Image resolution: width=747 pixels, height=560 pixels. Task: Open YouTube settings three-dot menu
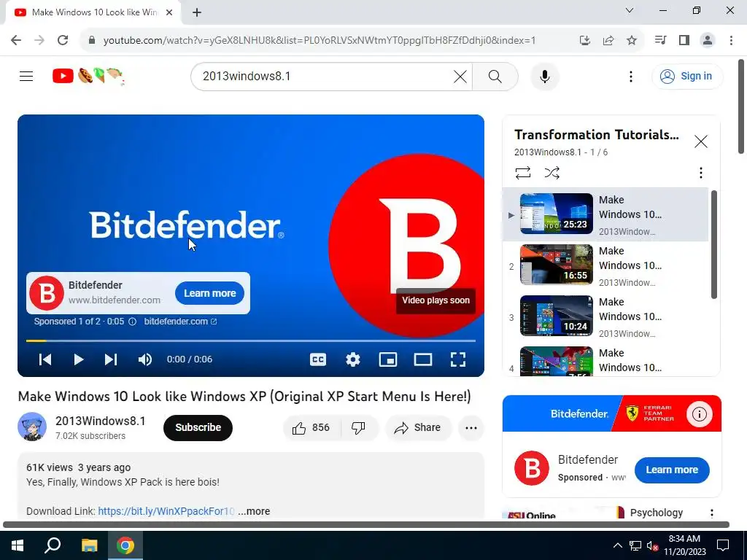631,76
